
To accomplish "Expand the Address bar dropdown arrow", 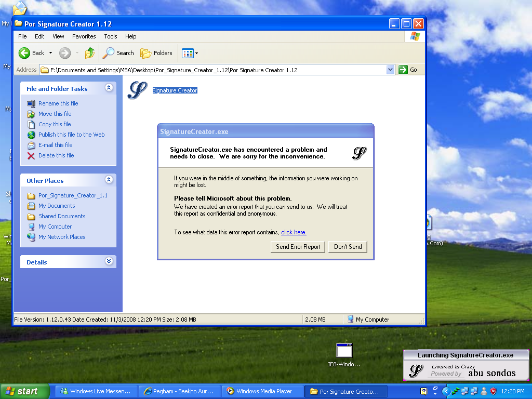I will (x=390, y=70).
